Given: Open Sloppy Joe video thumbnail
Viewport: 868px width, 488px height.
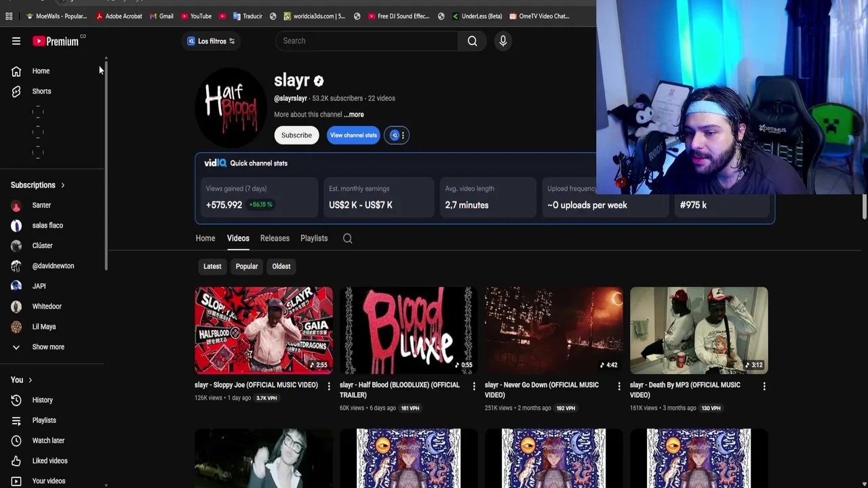Looking at the screenshot, I should [264, 330].
